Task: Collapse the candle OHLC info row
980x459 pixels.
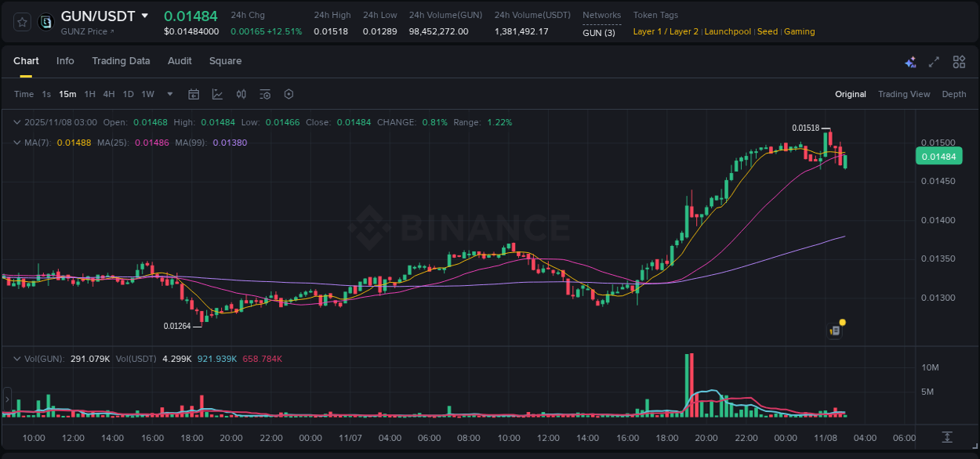Action: pos(17,122)
